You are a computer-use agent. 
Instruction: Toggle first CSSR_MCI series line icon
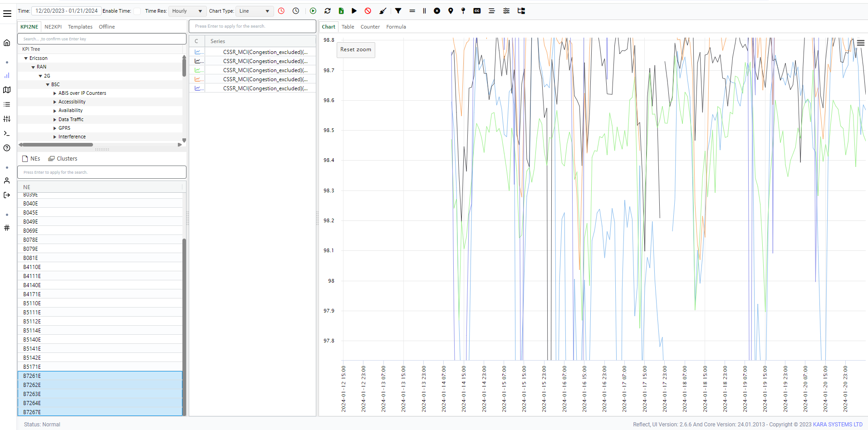click(198, 52)
